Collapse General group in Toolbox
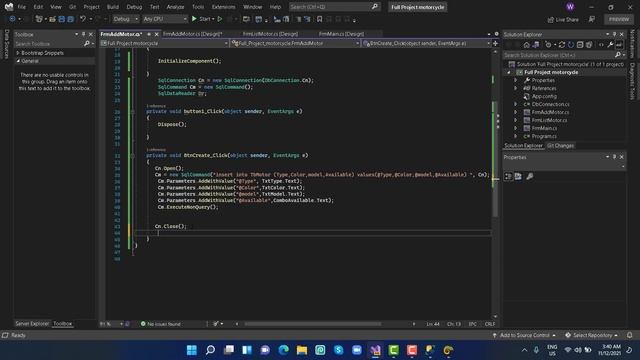 (x=18, y=61)
